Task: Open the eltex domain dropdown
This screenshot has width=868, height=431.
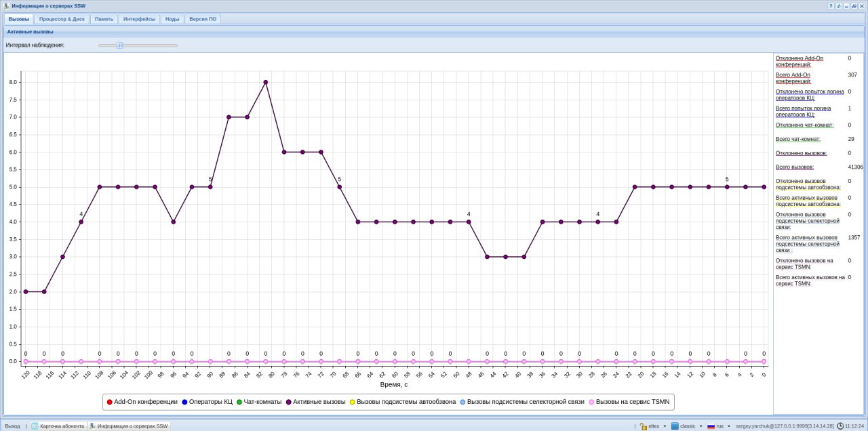Action: click(665, 426)
